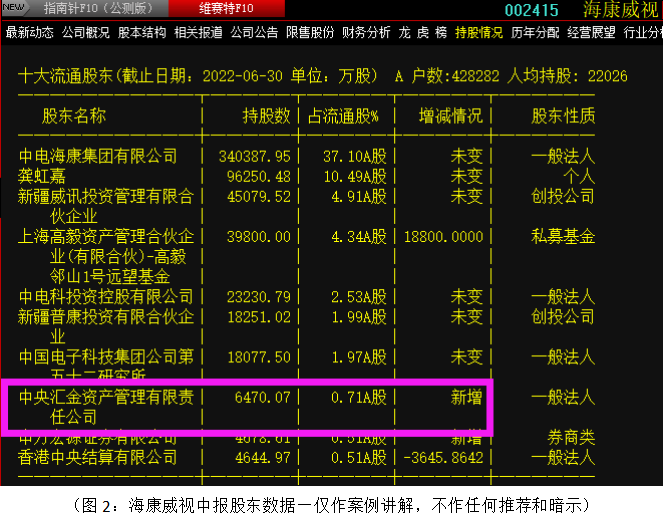Click percentage 4.91A股
Viewport: 663px width, 520px height.
359,197
